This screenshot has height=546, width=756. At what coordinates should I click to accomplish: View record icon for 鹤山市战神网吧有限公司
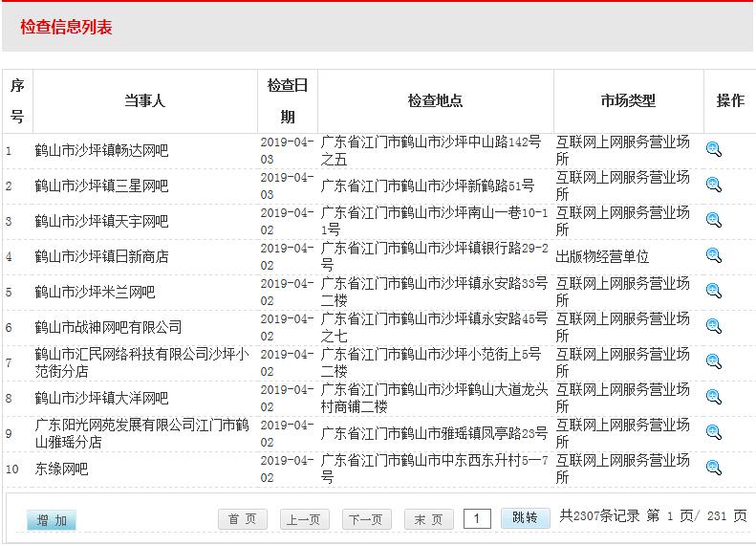pos(713,326)
